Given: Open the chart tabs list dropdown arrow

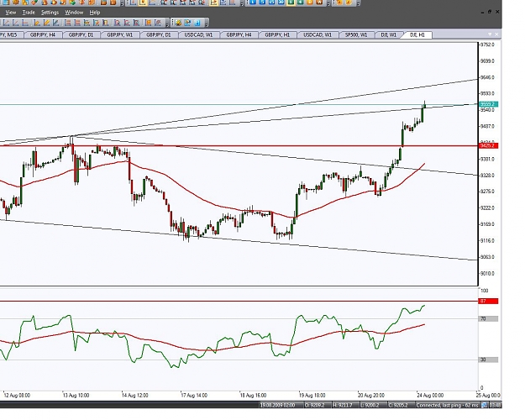Looking at the screenshot, I should tap(490, 34).
